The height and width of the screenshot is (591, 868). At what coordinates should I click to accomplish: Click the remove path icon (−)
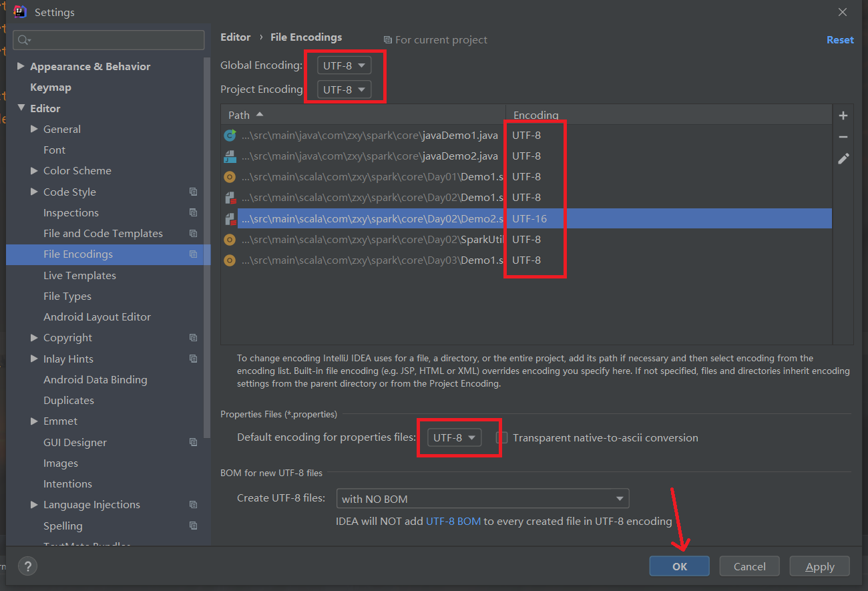tap(843, 136)
